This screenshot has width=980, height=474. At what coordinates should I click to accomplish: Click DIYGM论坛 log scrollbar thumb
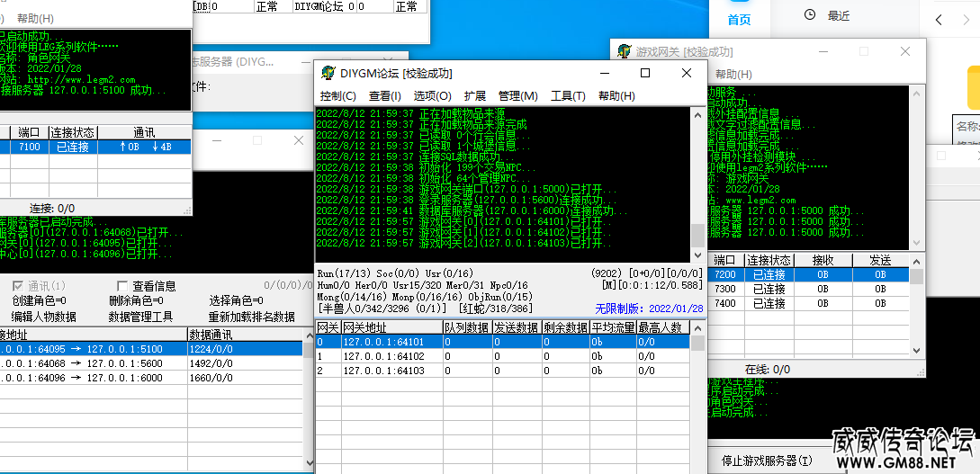tap(698, 236)
